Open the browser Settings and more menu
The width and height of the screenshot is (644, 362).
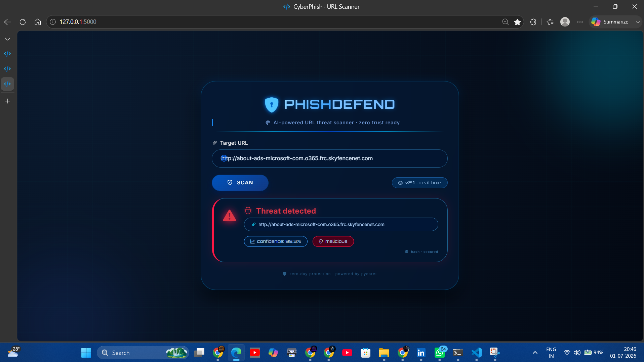(580, 22)
